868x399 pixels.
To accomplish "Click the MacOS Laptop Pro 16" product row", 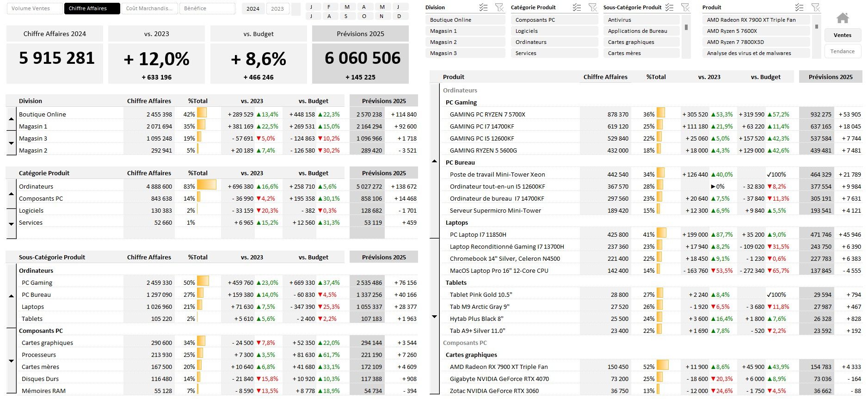I will pos(651,270).
